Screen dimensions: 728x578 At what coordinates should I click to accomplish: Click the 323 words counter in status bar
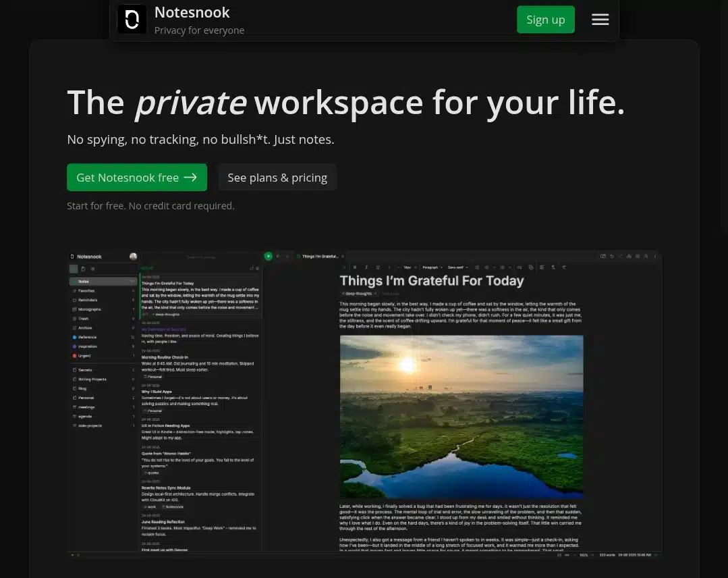pyautogui.click(x=607, y=555)
